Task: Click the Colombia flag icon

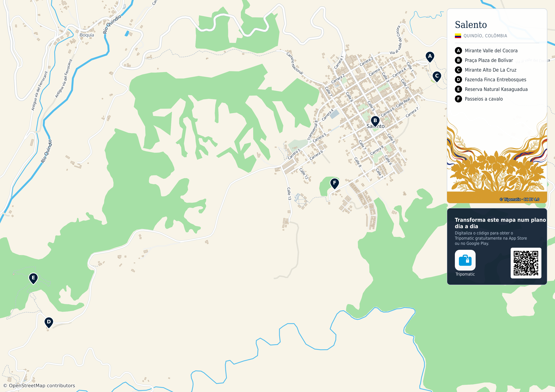Action: click(458, 36)
